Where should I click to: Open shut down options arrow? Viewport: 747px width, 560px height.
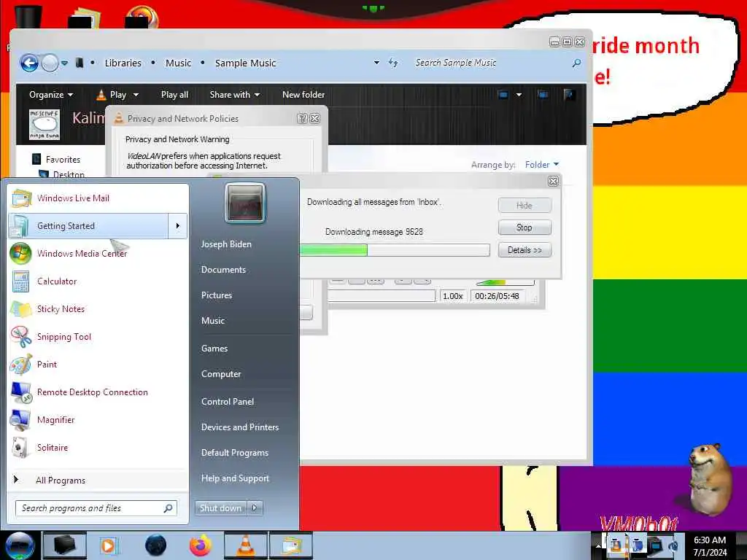tap(255, 507)
